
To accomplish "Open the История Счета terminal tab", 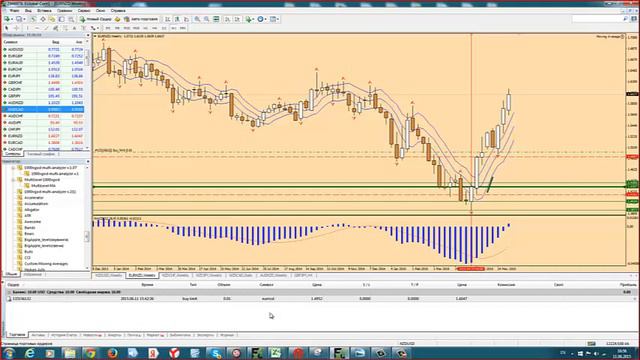I will point(64,335).
